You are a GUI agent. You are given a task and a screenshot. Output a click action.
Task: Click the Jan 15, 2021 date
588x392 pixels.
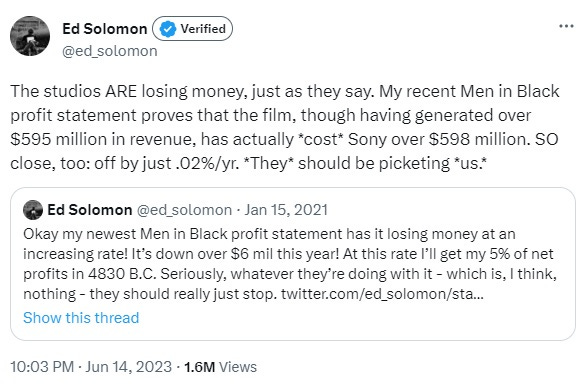[286, 210]
